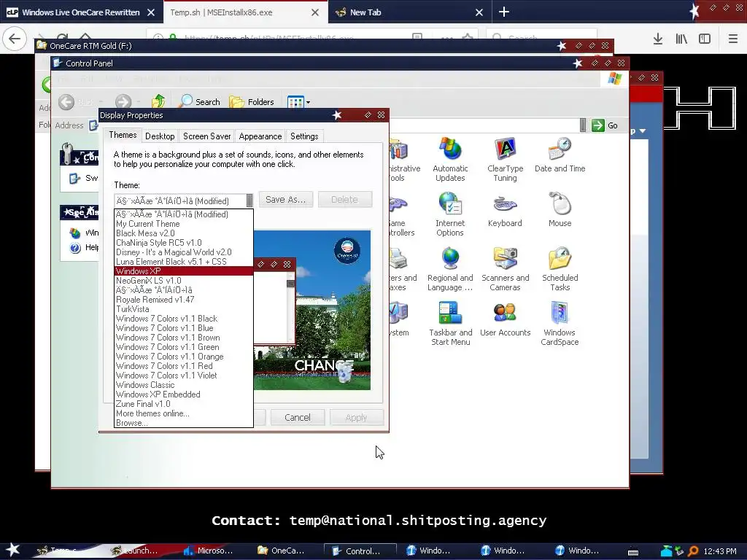Screen dimensions: 747x560
Task: Switch to New Tab browser tab
Action: pyautogui.click(x=410, y=12)
